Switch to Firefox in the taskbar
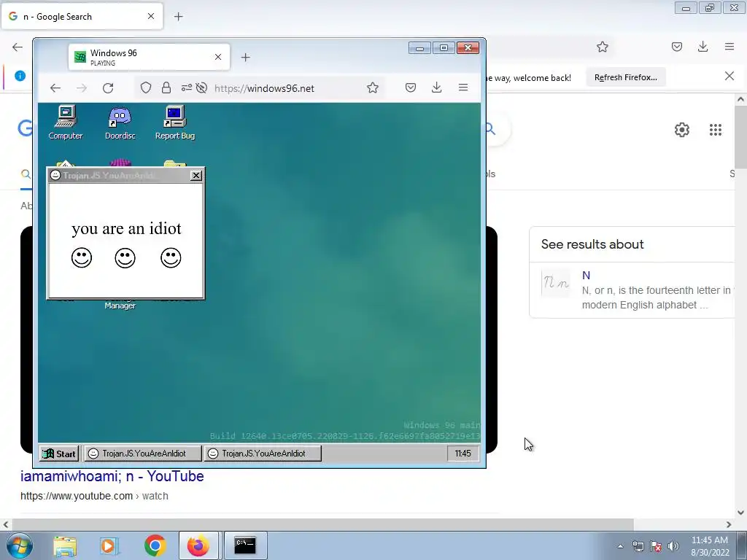Screen dimensions: 747x560 coord(198,545)
